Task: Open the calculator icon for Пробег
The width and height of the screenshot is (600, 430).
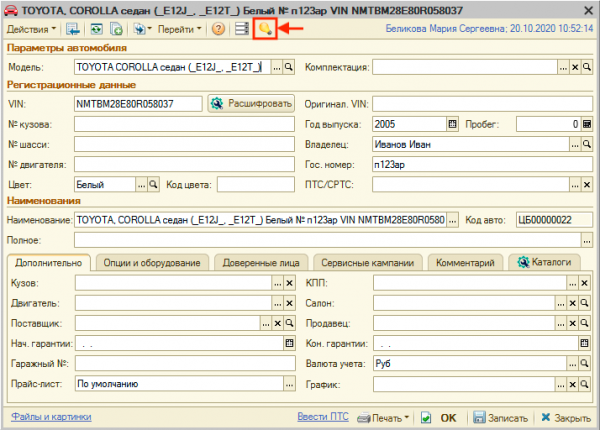Action: 587,124
